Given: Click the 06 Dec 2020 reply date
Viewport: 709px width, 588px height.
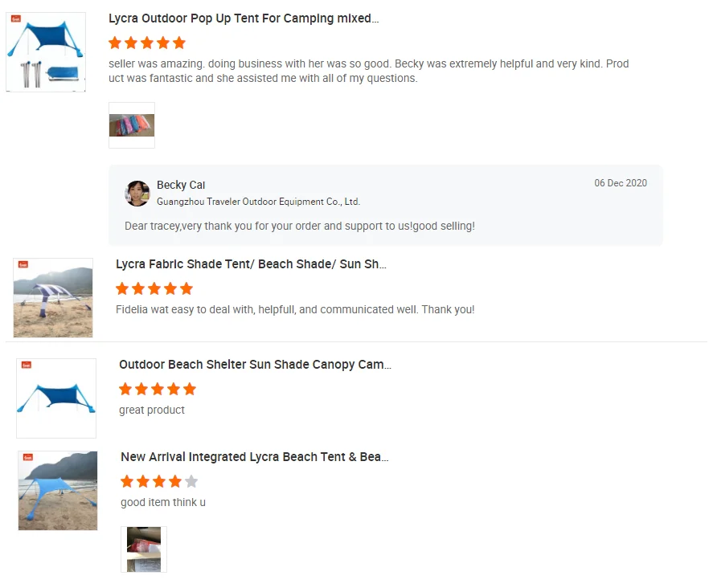Looking at the screenshot, I should click(x=621, y=183).
